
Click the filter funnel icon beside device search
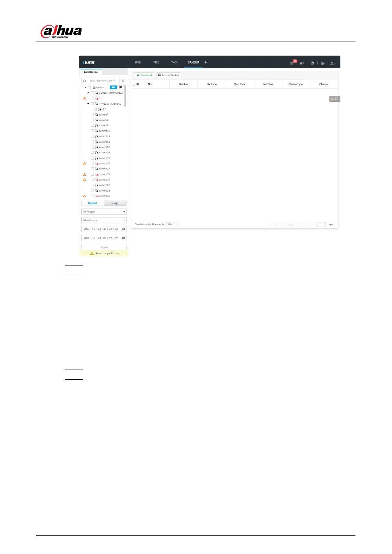coord(123,81)
